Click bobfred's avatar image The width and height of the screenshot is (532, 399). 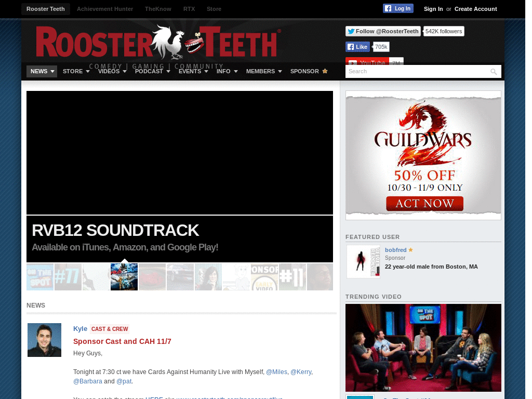(363, 262)
